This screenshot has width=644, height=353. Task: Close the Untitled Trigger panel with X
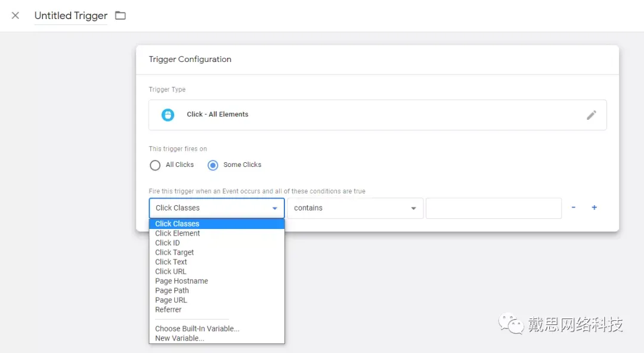[15, 16]
